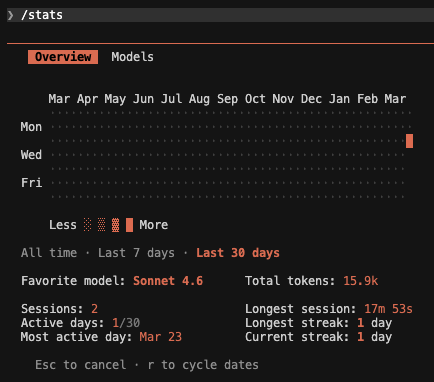Image resolution: width=434 pixels, height=382 pixels.
Task: Choose the All time range
Action: [x=49, y=253]
